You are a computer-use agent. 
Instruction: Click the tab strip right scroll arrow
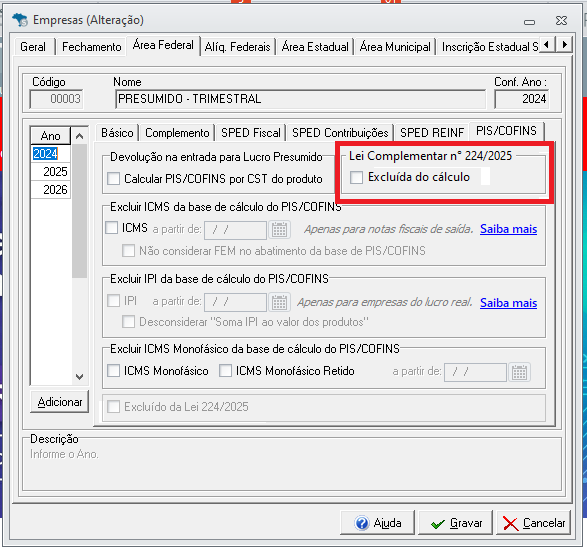(x=565, y=45)
